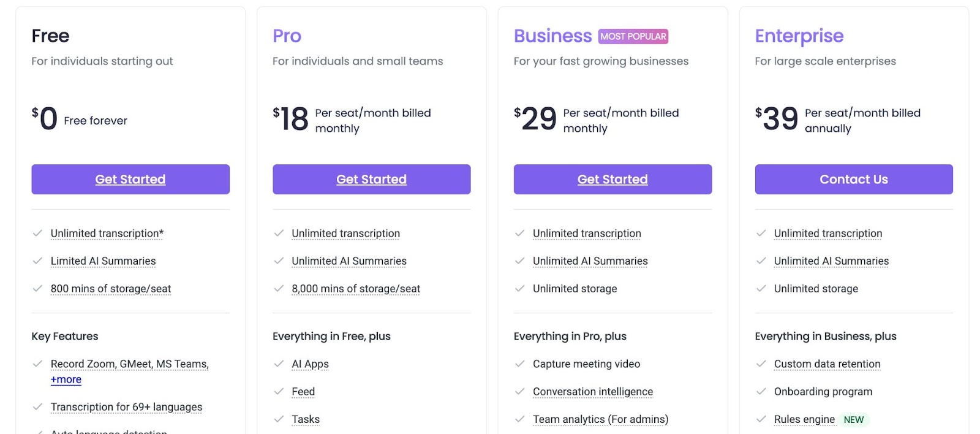
Task: Click Transcription for 69+ languages feature
Action: click(x=126, y=407)
